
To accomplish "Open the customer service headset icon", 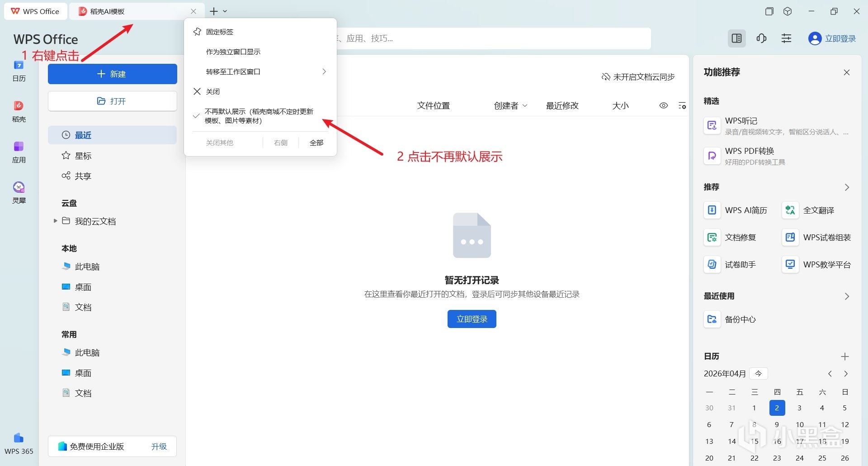I will [x=761, y=38].
